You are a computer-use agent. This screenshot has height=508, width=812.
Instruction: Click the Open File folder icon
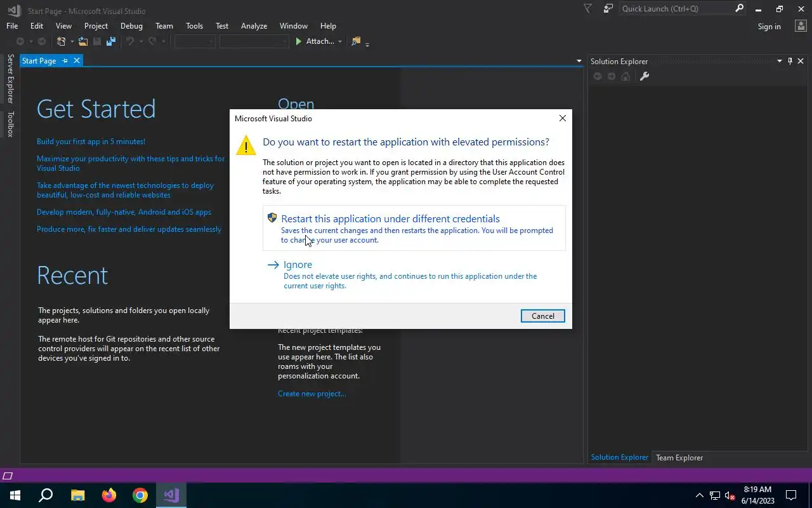click(x=83, y=41)
